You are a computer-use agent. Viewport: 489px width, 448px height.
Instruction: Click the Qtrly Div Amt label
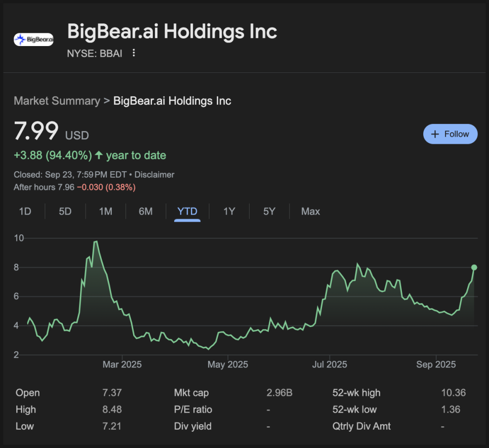361,427
